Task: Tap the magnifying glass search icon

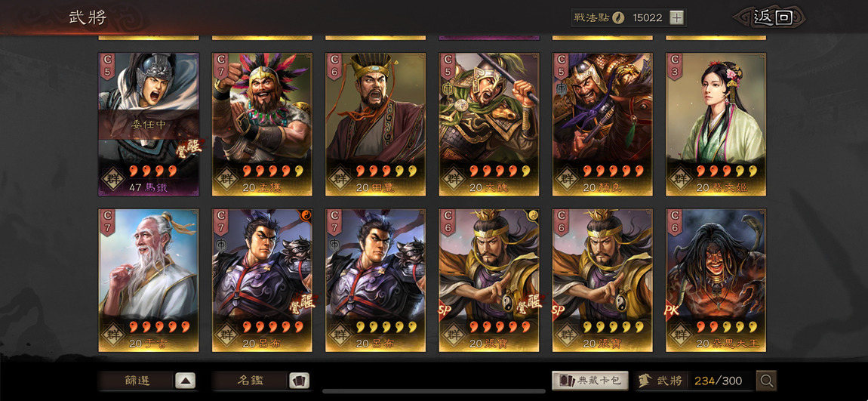Action: pyautogui.click(x=767, y=381)
